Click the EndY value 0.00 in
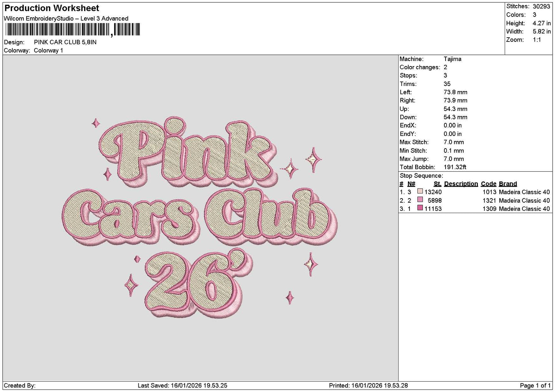Screen dimensions: 555x392 [x=452, y=134]
